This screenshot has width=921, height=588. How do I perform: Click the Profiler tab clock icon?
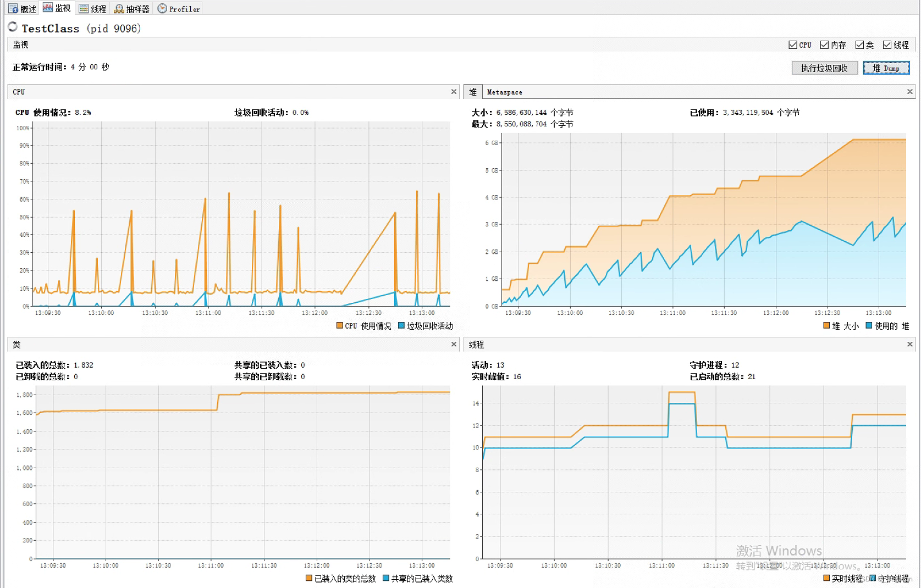tap(162, 8)
